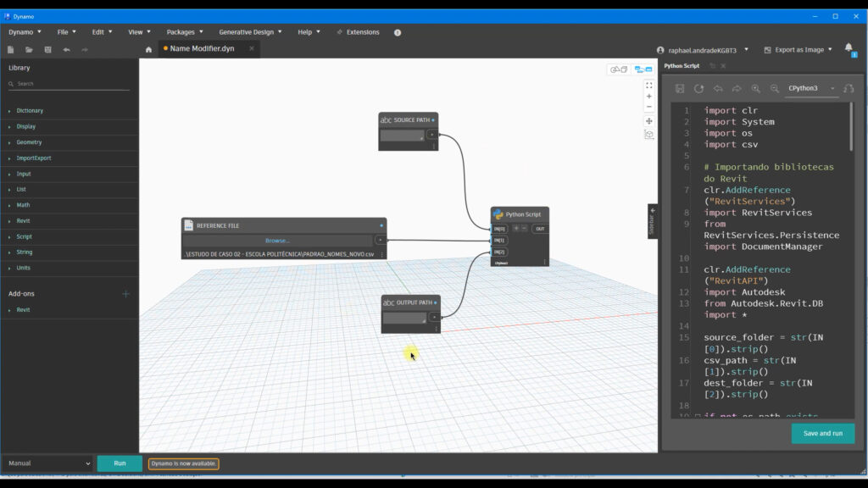Open the Packages menu
868x488 pixels.
(184, 32)
